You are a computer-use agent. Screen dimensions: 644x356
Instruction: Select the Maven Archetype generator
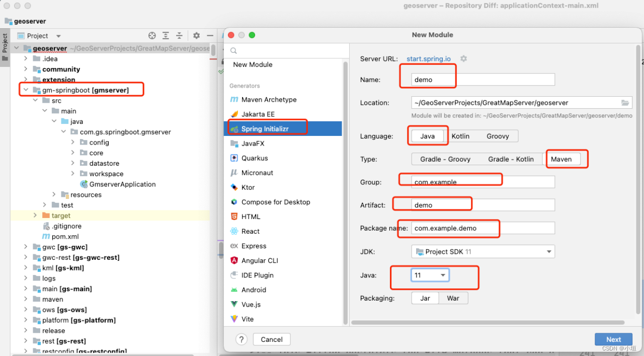point(283,100)
